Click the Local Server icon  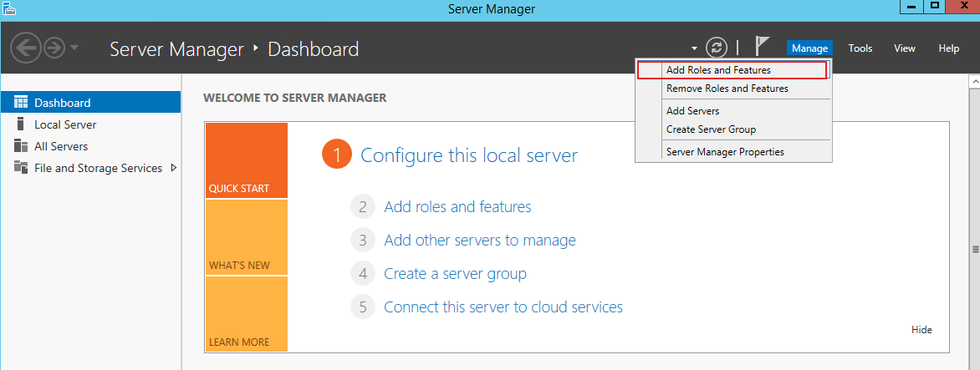[21, 124]
